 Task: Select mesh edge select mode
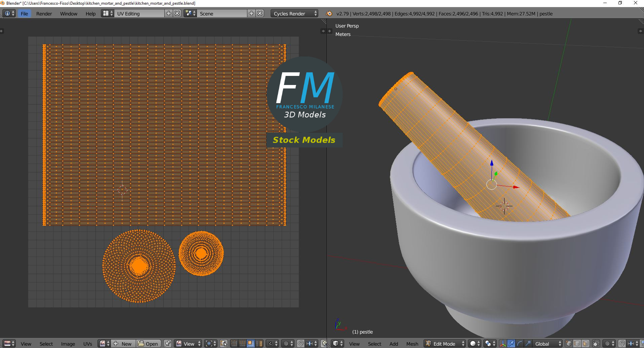[x=577, y=344]
